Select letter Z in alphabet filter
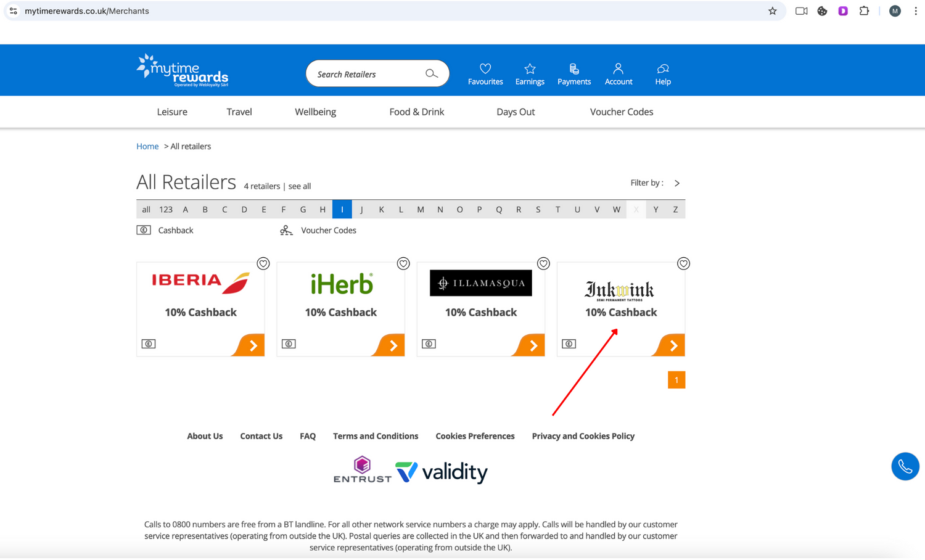This screenshot has height=560, width=925. [675, 209]
